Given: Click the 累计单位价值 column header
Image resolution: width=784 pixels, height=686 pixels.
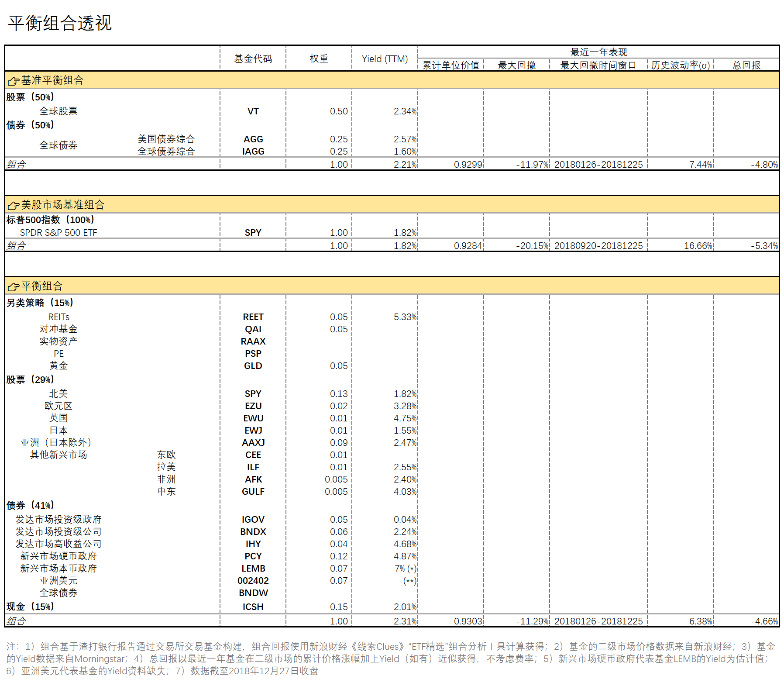Looking at the screenshot, I should 451,65.
